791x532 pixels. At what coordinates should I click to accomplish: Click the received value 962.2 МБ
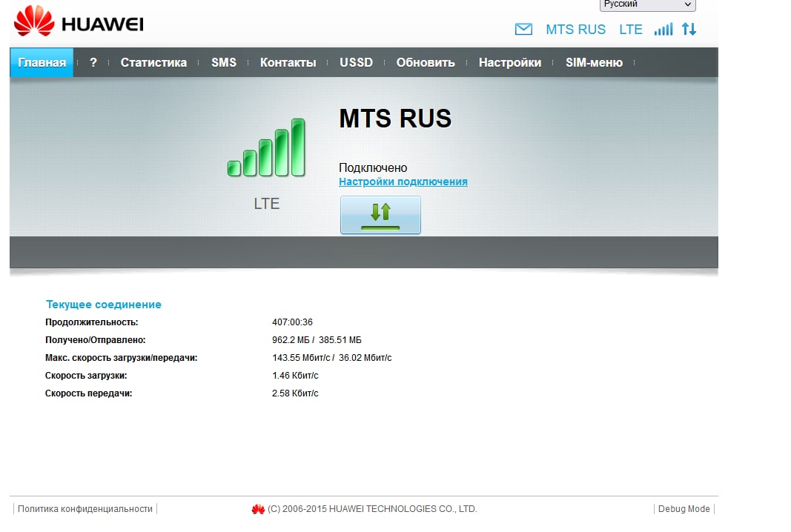click(x=291, y=340)
